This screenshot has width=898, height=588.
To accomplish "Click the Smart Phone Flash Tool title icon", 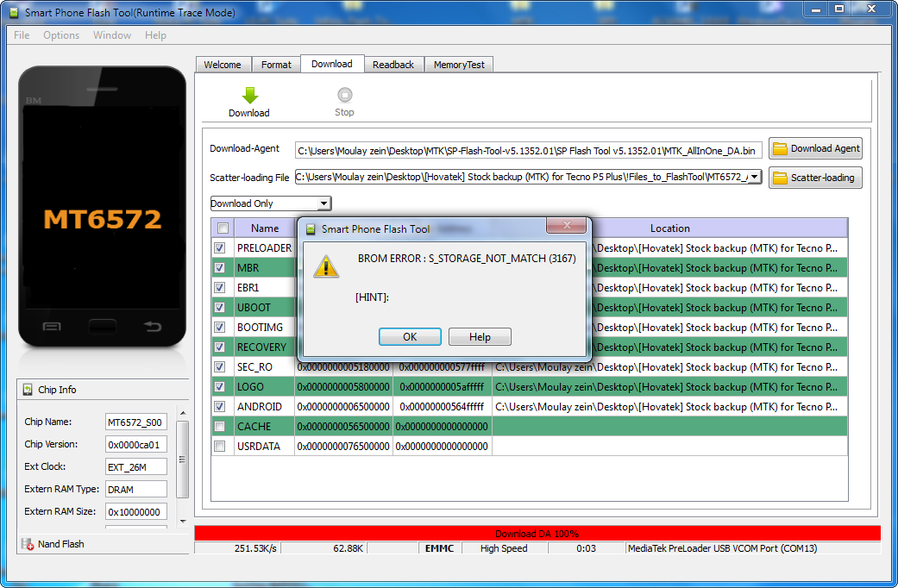I will click(x=14, y=12).
